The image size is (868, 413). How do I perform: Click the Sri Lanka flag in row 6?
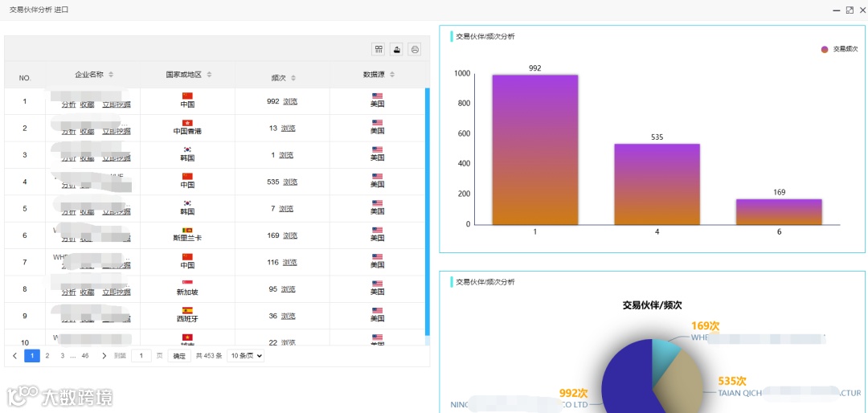coord(187,230)
